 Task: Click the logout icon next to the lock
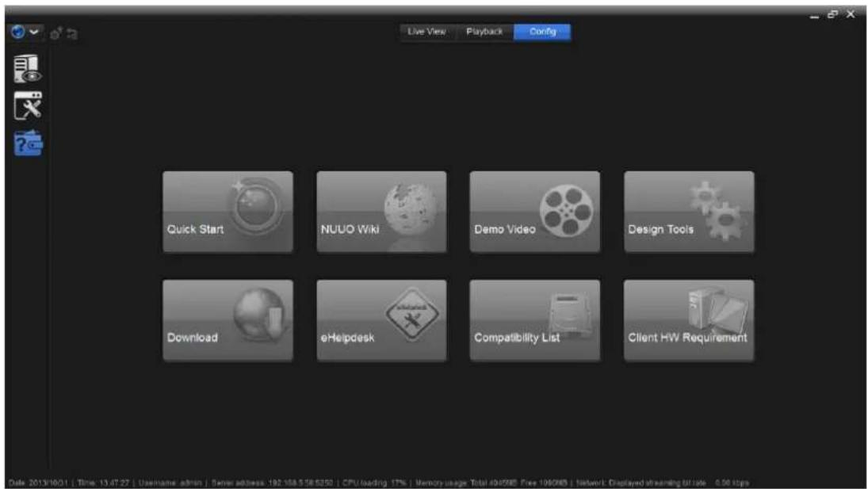(x=72, y=34)
